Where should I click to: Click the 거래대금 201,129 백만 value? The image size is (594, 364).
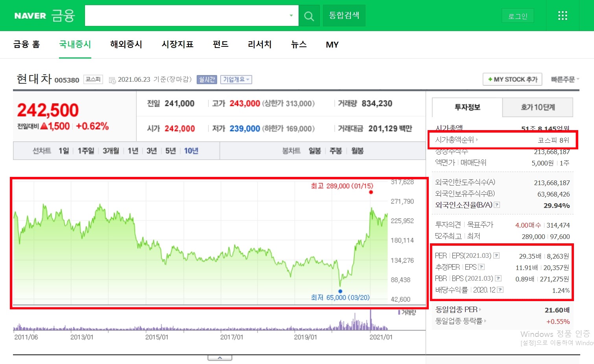(x=390, y=129)
